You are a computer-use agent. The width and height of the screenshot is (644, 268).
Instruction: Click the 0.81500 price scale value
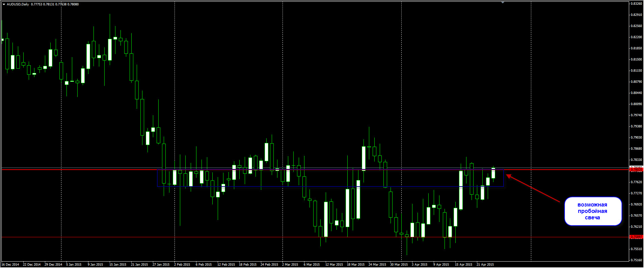click(637, 59)
